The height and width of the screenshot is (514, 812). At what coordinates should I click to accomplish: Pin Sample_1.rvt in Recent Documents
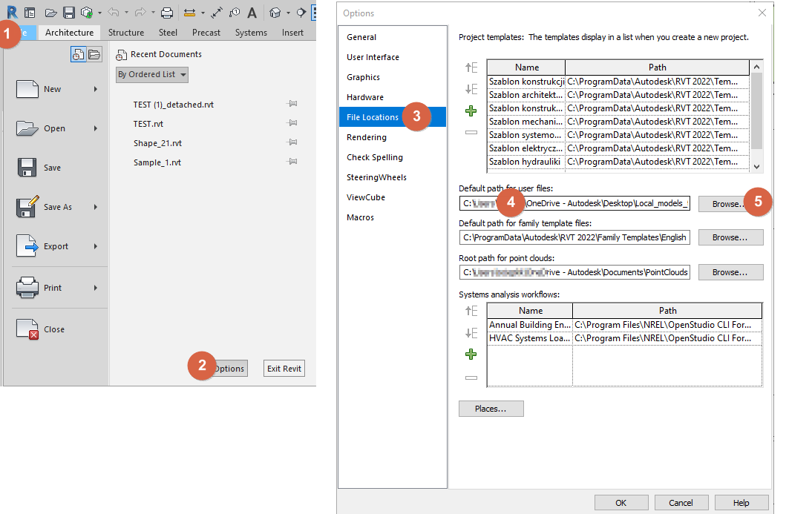point(292,162)
